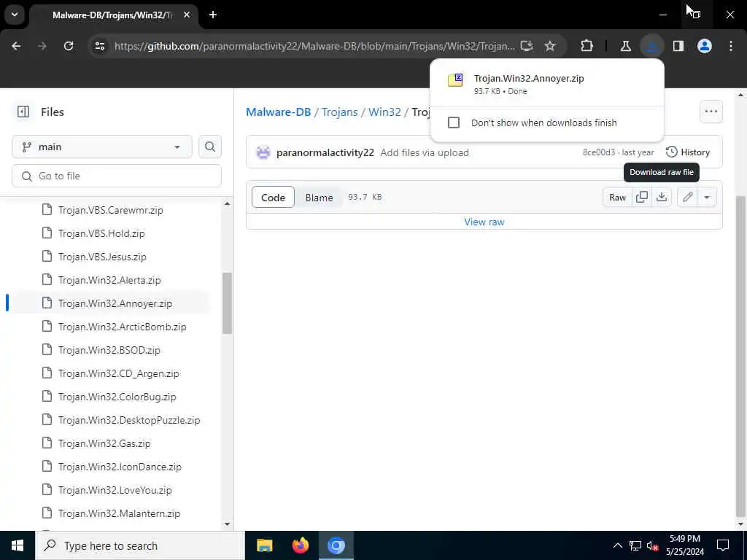Open Trojan.VBS.Carewmr.zip in file tree

(x=111, y=210)
